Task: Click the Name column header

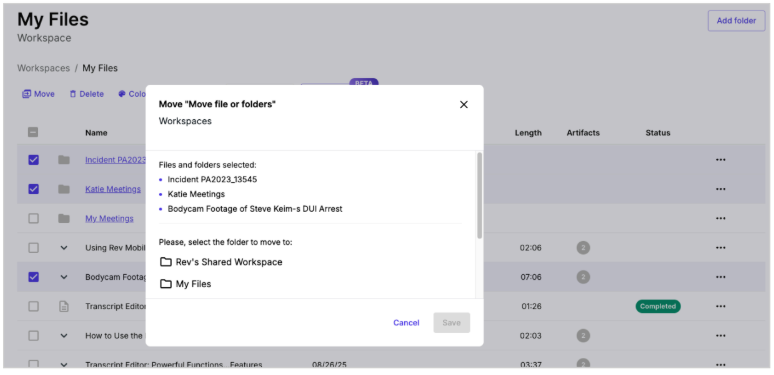Action: tap(96, 133)
